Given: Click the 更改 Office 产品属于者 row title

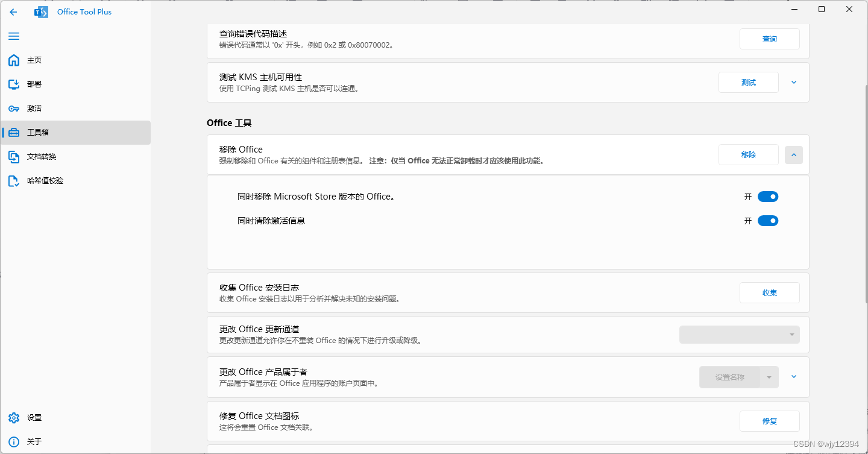Looking at the screenshot, I should tap(263, 372).
